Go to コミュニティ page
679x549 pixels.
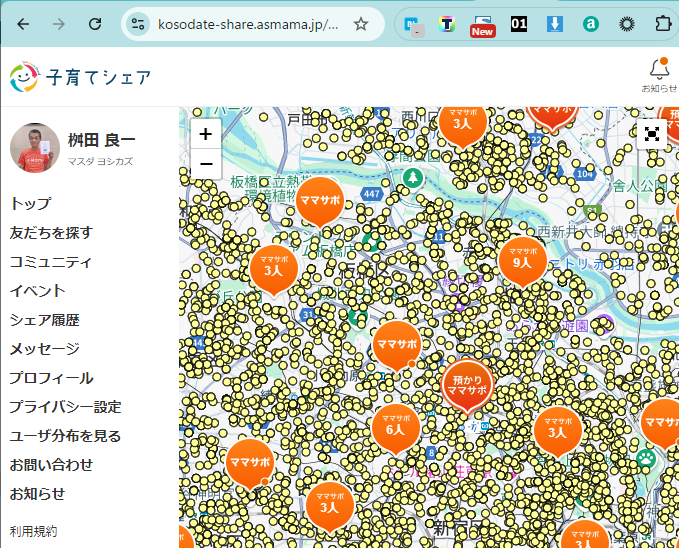(50, 262)
